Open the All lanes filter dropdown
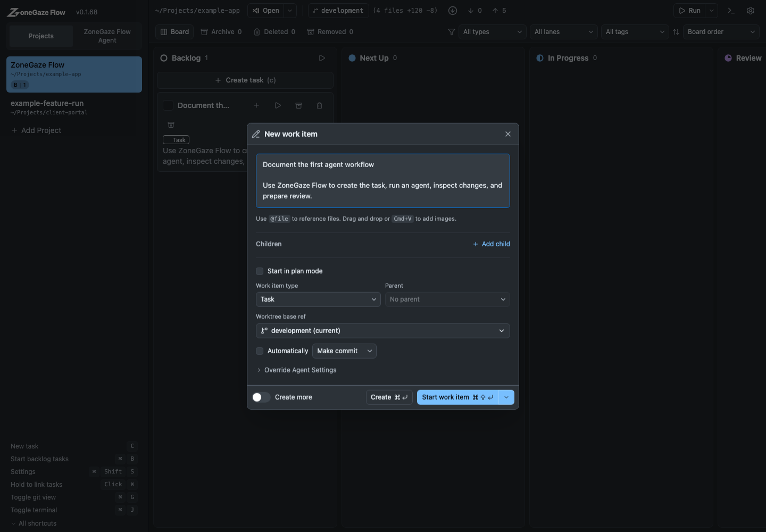The height and width of the screenshot is (532, 766). (x=564, y=32)
